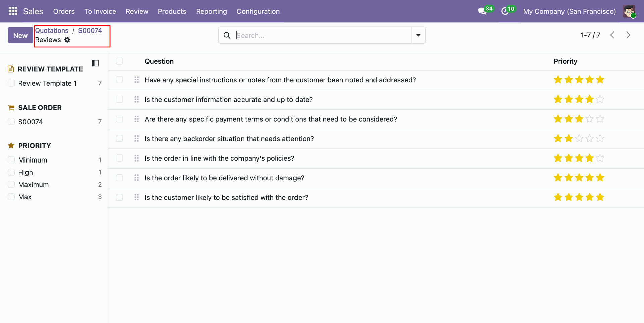
Task: Enable the Max priority filter
Action: click(11, 197)
